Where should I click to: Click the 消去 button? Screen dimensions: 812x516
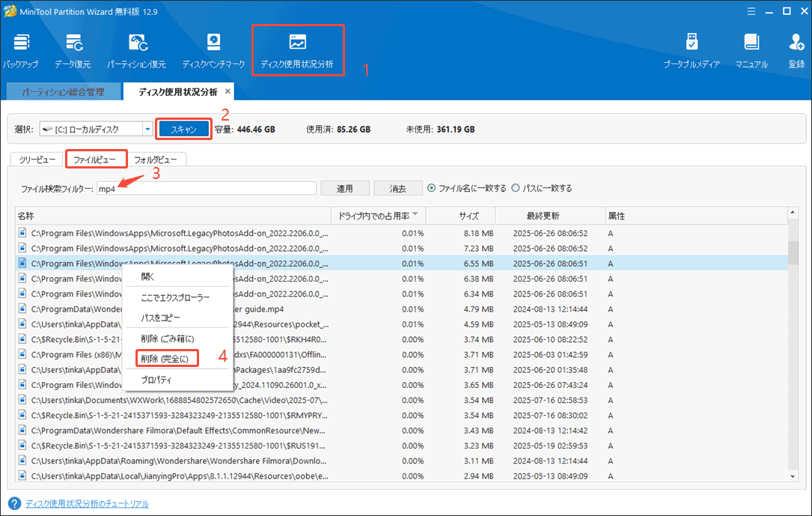[x=397, y=188]
